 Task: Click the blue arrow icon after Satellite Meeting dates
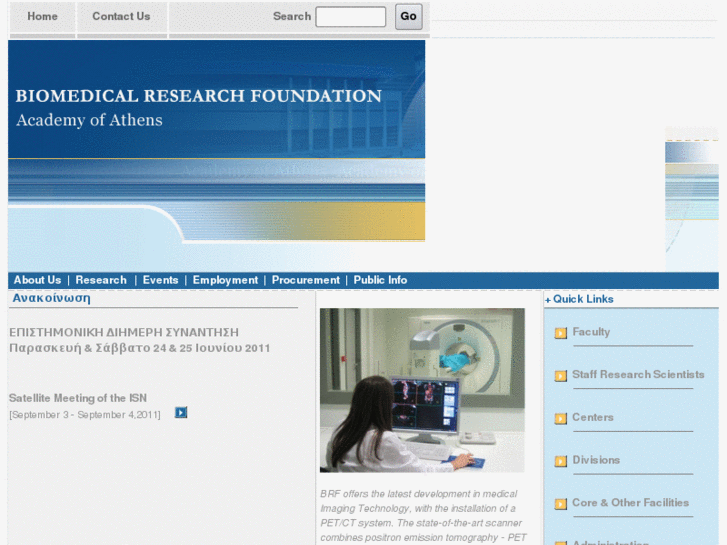click(x=181, y=412)
